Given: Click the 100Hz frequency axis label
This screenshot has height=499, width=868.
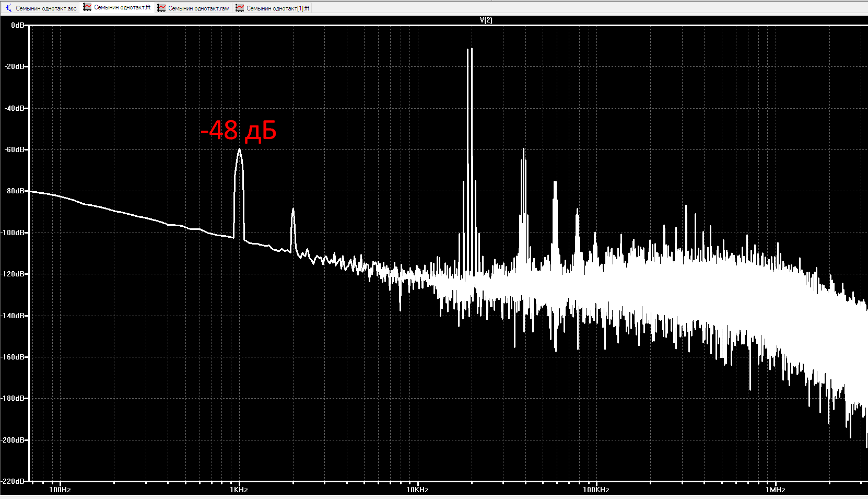Looking at the screenshot, I should coord(60,490).
